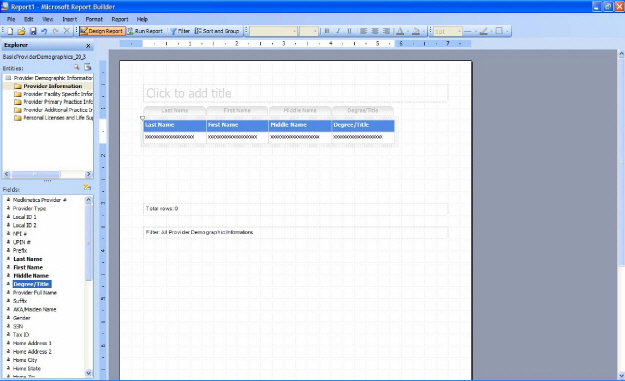Open the font size dropdown
Viewport: 625px width, 381px height.
tap(309, 31)
